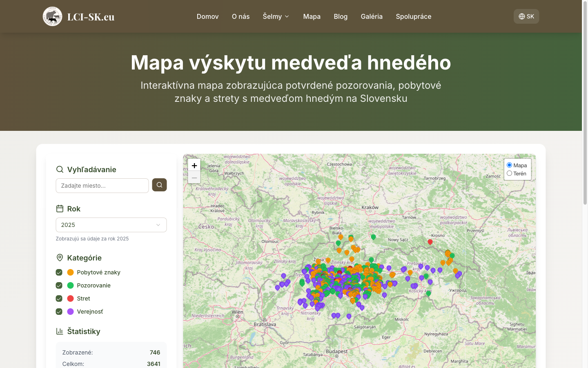This screenshot has height=368, width=588.
Task: Click the Zadajte miesto search field
Action: [102, 186]
